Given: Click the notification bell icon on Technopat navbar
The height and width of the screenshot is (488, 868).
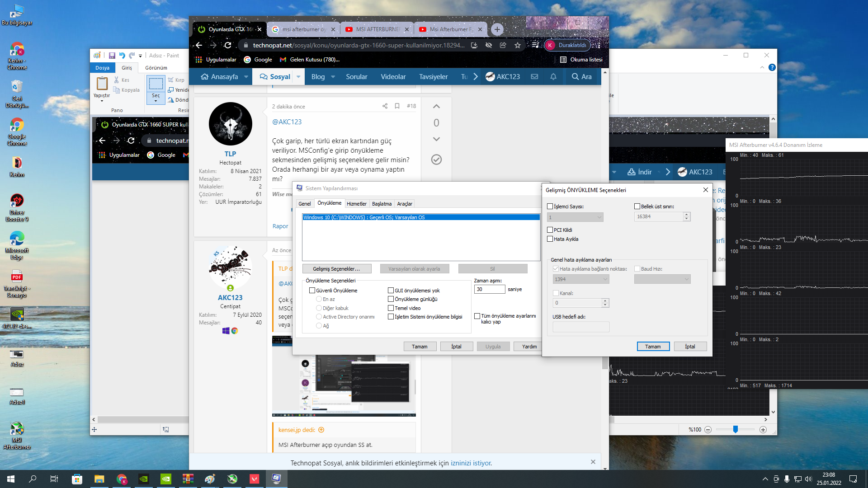Looking at the screenshot, I should (x=553, y=77).
